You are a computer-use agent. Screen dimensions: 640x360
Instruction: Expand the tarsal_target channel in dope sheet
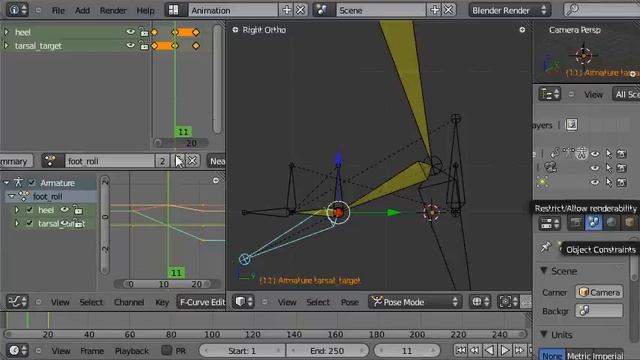(6, 45)
